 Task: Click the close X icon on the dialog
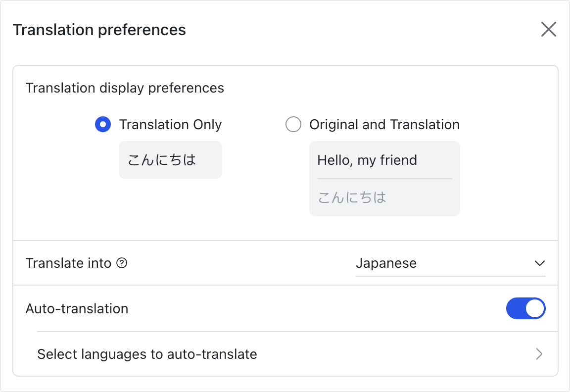[x=548, y=29]
